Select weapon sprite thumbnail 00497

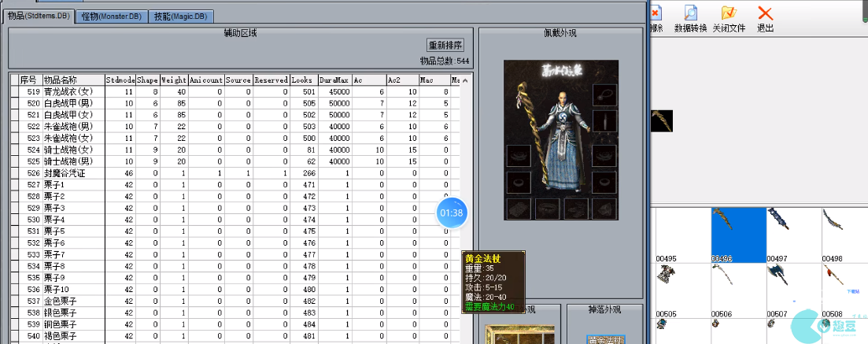pyautogui.click(x=792, y=231)
